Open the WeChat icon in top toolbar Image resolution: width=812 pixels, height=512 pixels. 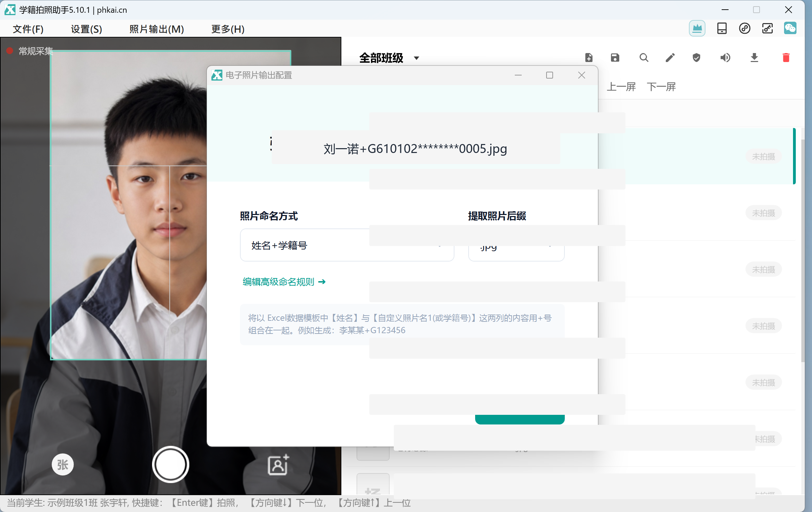point(790,28)
